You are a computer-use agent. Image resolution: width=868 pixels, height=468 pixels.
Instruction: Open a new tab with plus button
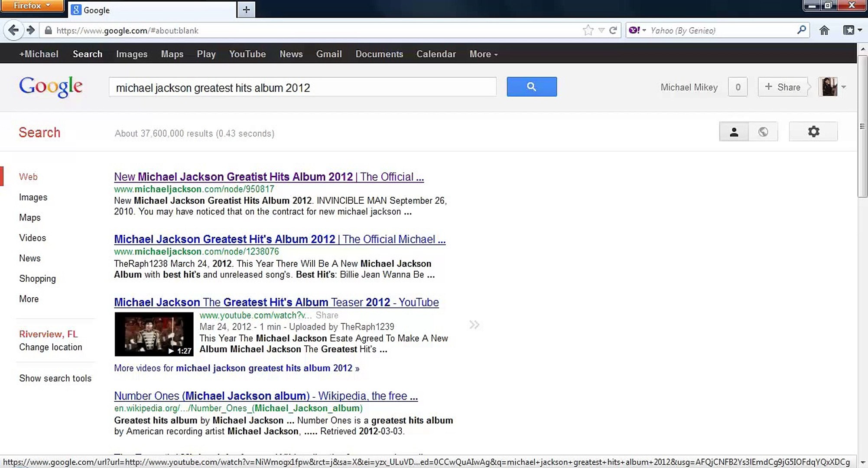coord(246,10)
